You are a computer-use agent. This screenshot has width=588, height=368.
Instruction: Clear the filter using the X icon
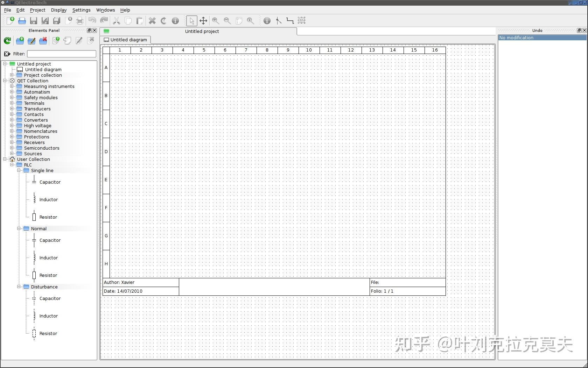point(7,54)
